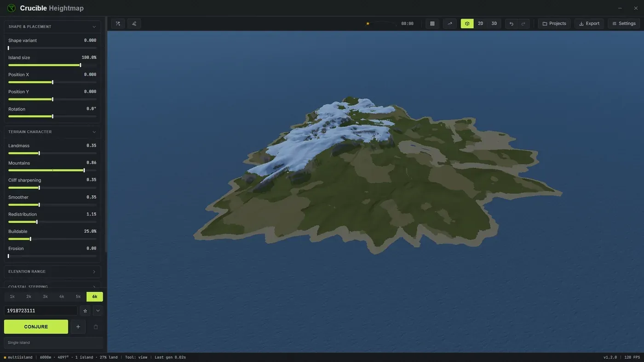Switch to the 3D view
The image size is (644, 362).
click(494, 23)
